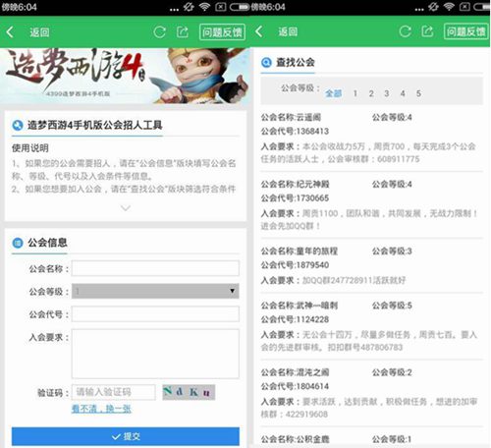
Task: Click 公会等级:2 of 混沌之阁
Action: coord(392,372)
